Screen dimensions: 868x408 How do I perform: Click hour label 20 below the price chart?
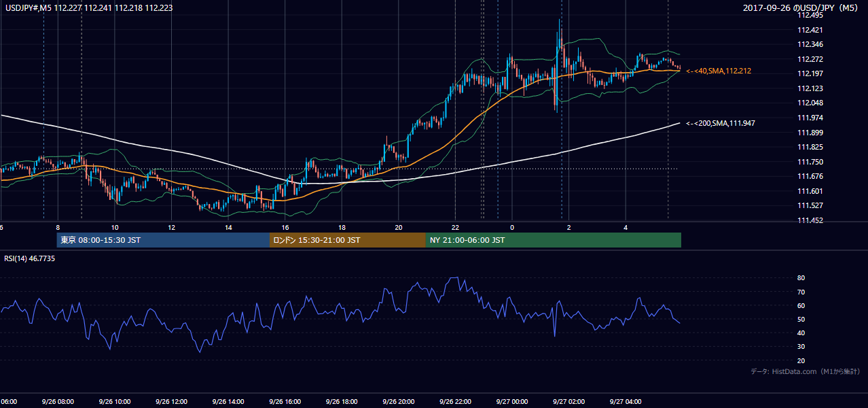(x=399, y=227)
